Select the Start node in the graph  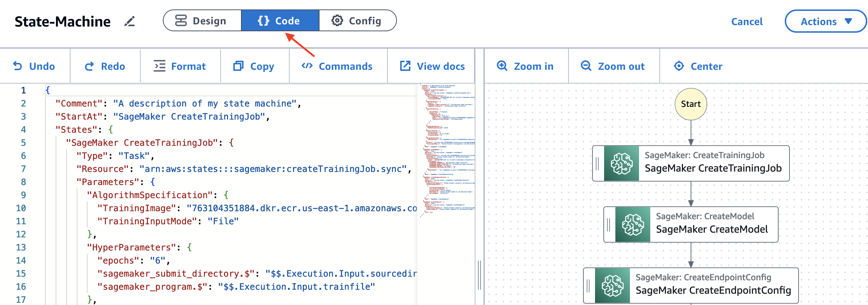coord(691,104)
